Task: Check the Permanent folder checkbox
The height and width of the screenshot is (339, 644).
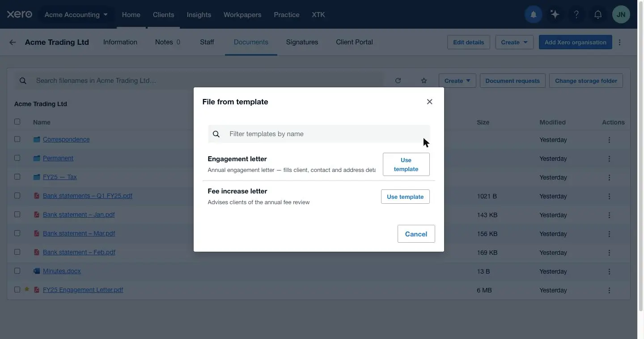Action: click(17, 158)
